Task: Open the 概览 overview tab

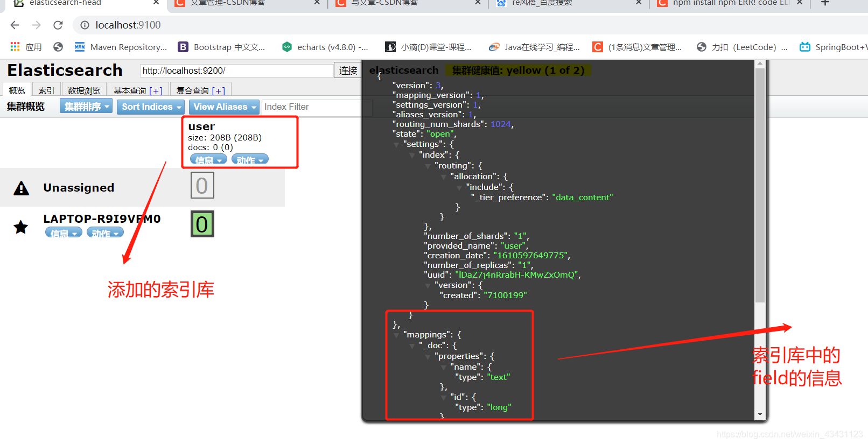Action: coord(17,90)
